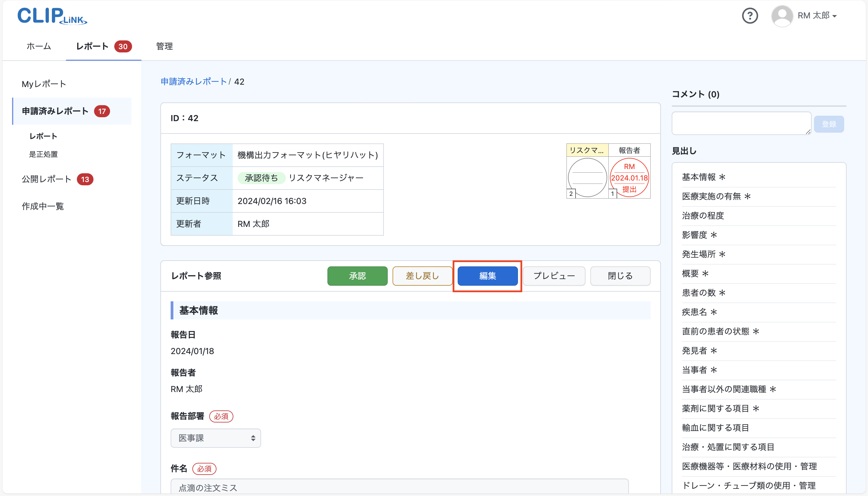Open the プレビュー preview
This screenshot has height=496, width=868.
554,276
